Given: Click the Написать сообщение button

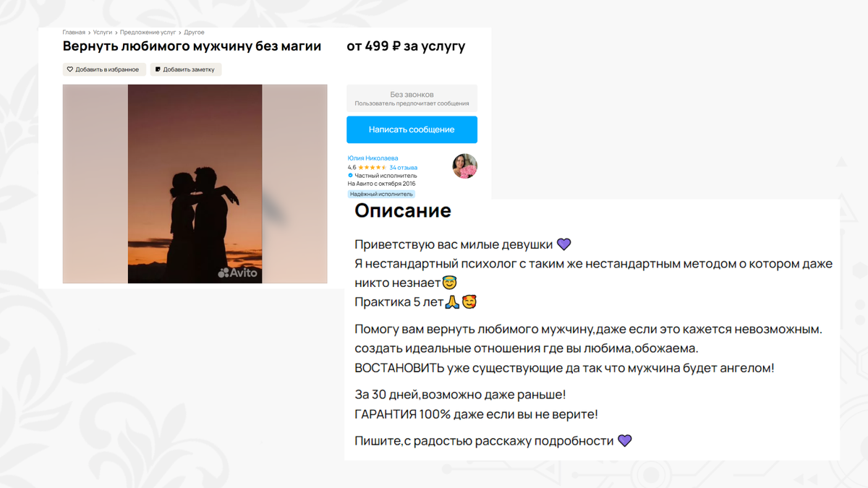Looking at the screenshot, I should point(412,129).
